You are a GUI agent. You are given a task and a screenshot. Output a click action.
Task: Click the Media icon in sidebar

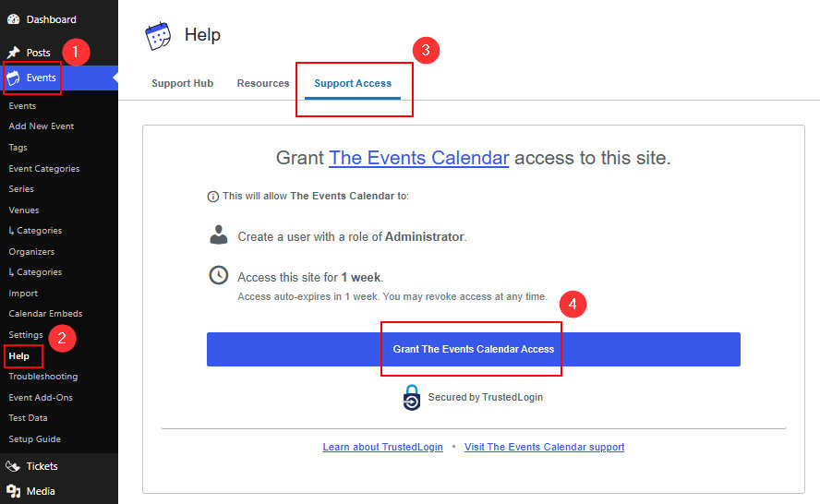tap(13, 491)
